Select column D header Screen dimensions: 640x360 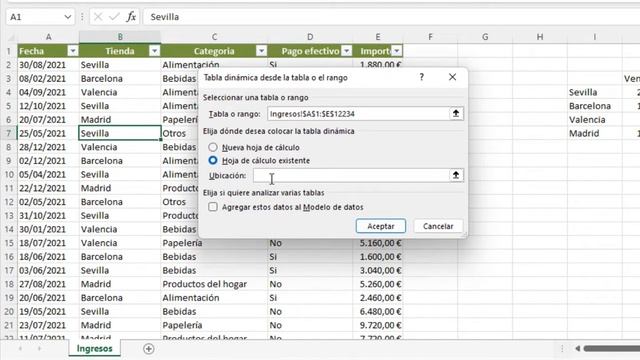[x=310, y=37]
